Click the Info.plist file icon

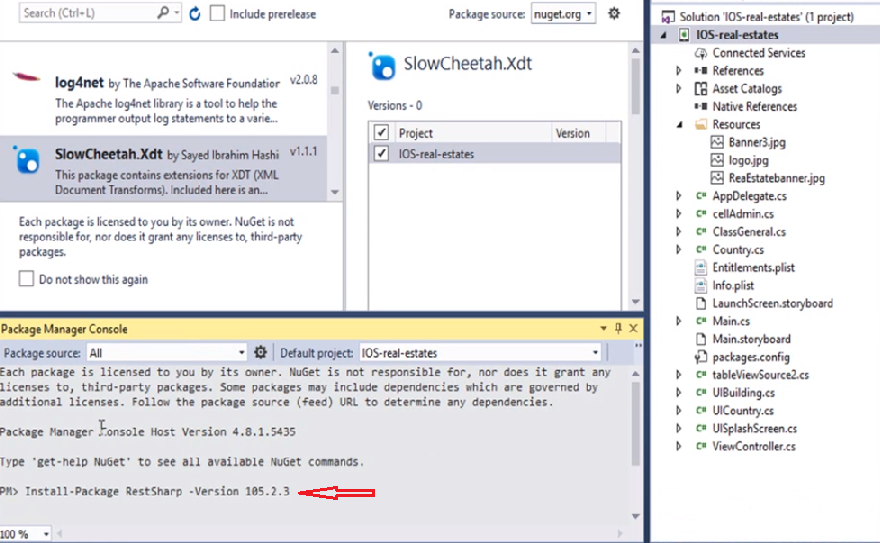(x=700, y=286)
